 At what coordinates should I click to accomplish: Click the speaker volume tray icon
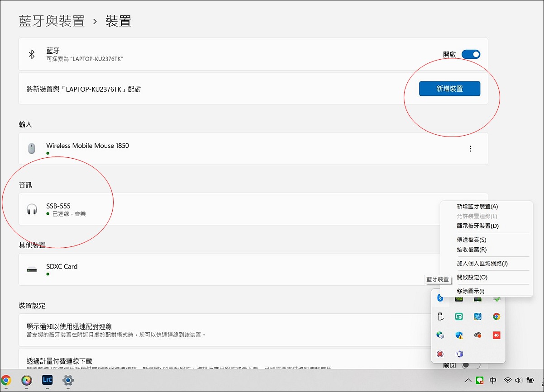click(x=519, y=380)
